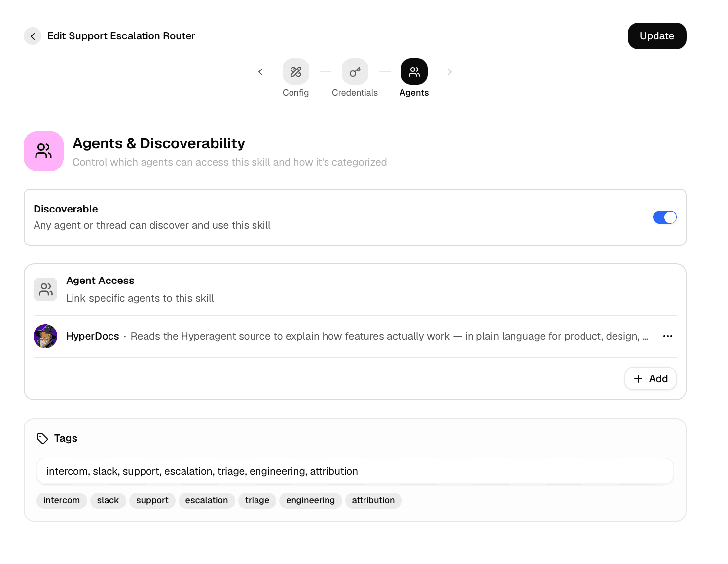
Task: Click the Agent Access heading
Action: 100,281
